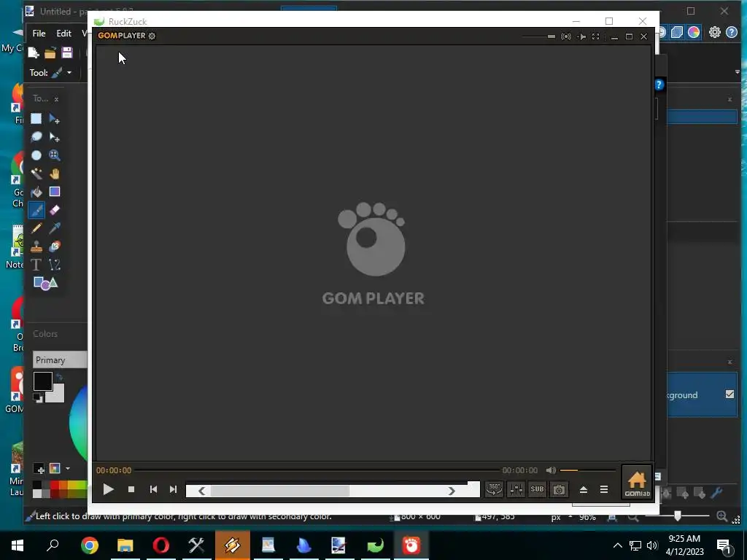Click the GOM Player surround sound icon
Image resolution: width=747 pixels, height=560 pixels.
click(566, 36)
